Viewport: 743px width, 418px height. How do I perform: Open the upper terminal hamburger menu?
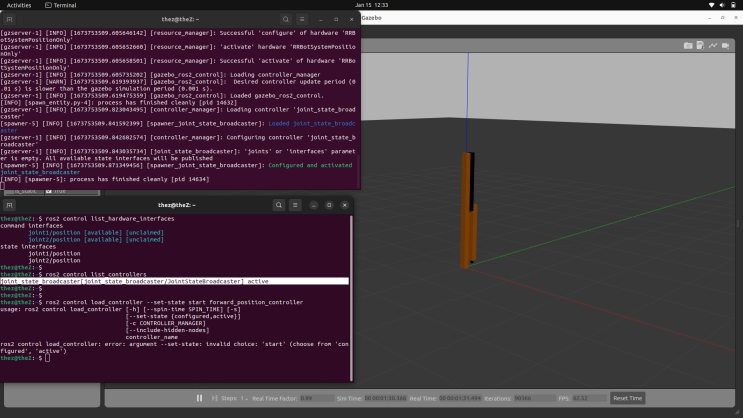pyautogui.click(x=303, y=19)
